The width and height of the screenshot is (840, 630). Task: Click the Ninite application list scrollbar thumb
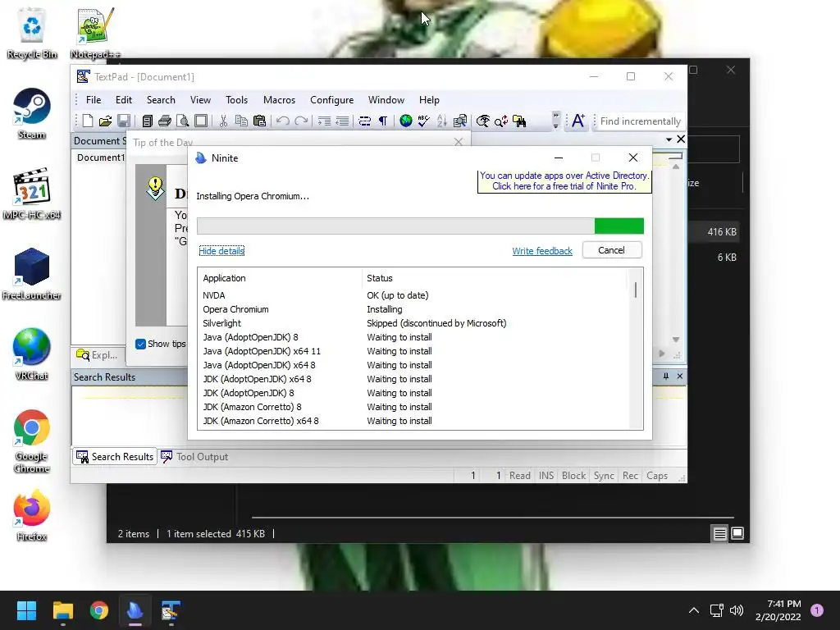(636, 290)
